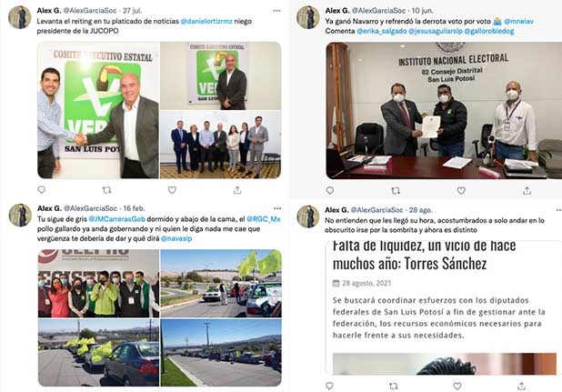Open the Torres Sánchez article card

pos(444,308)
